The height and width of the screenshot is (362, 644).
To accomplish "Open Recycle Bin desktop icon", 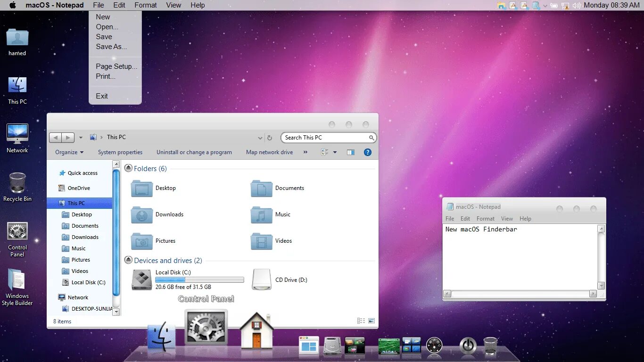I will point(17,187).
